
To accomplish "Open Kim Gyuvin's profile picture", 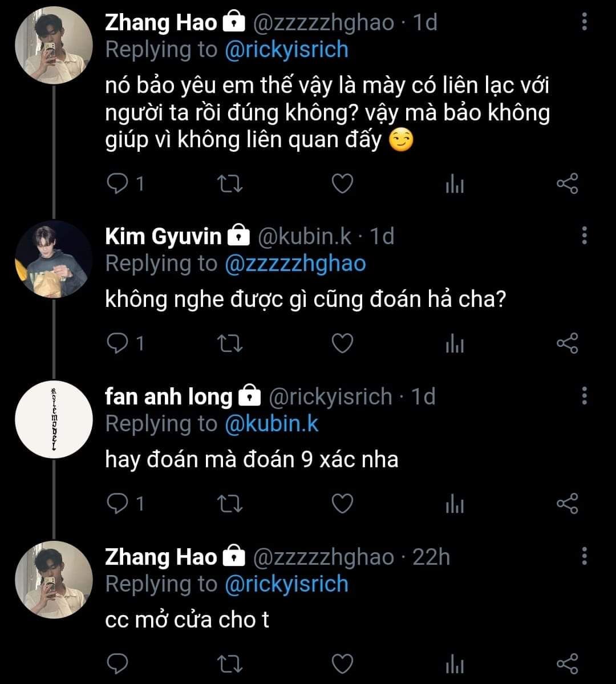I will (x=53, y=260).
